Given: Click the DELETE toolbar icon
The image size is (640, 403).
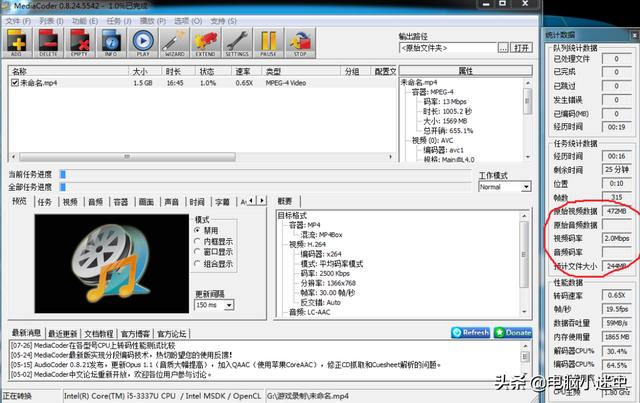Looking at the screenshot, I should tap(48, 42).
